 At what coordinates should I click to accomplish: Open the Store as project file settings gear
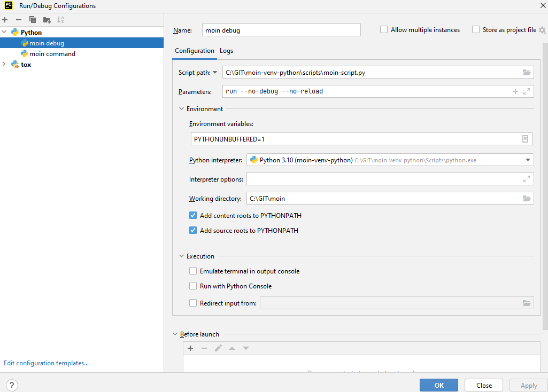(x=543, y=30)
